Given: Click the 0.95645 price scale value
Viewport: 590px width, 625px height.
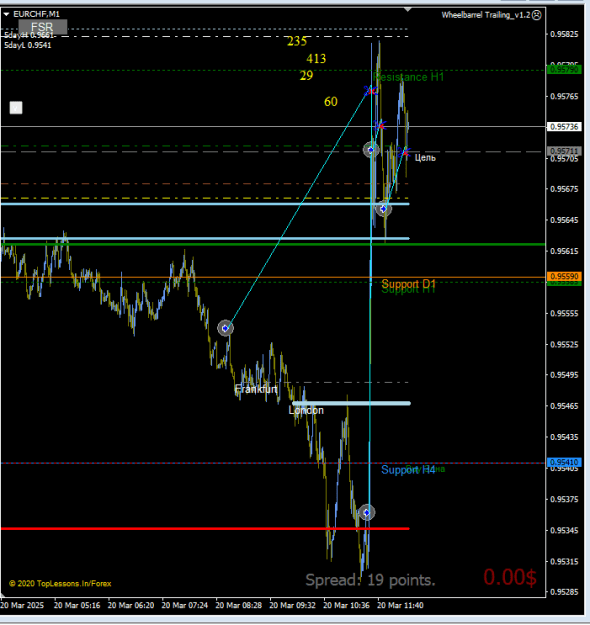Looking at the screenshot, I should pyautogui.click(x=564, y=220).
